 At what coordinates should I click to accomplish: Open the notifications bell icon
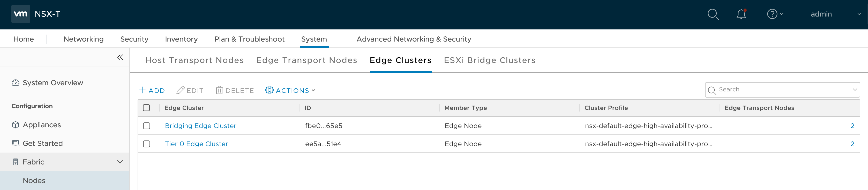point(741,14)
